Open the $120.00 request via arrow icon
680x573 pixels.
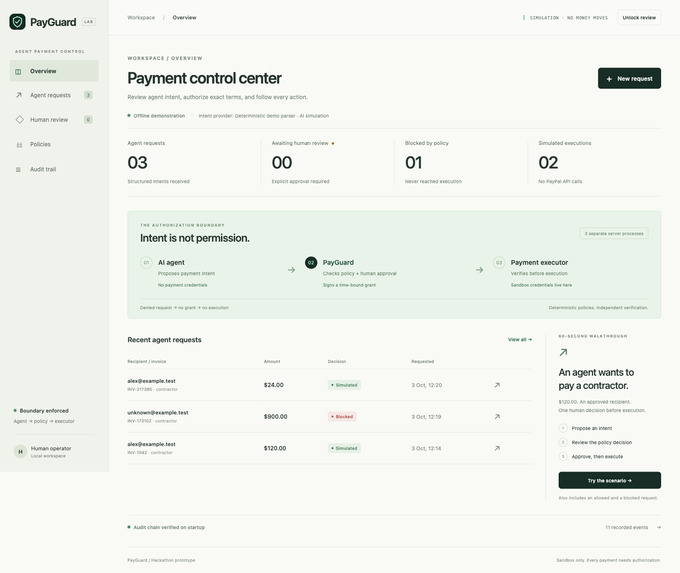coord(497,448)
